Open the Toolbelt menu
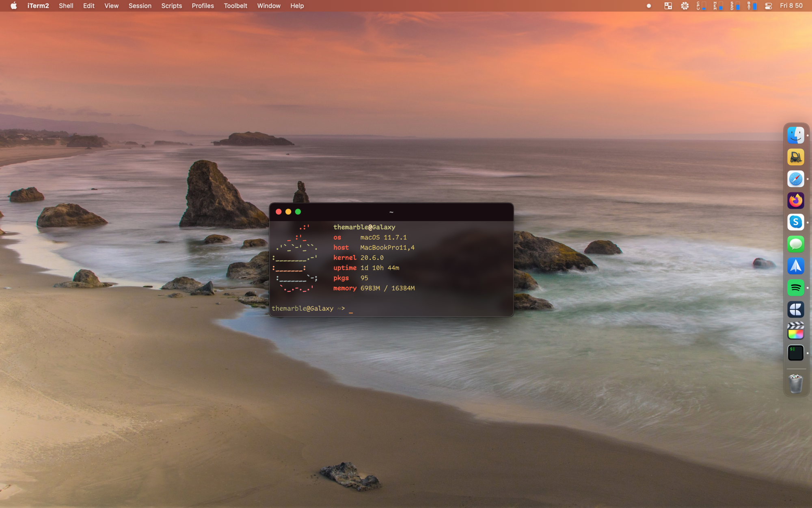Image resolution: width=812 pixels, height=508 pixels. pyautogui.click(x=235, y=6)
